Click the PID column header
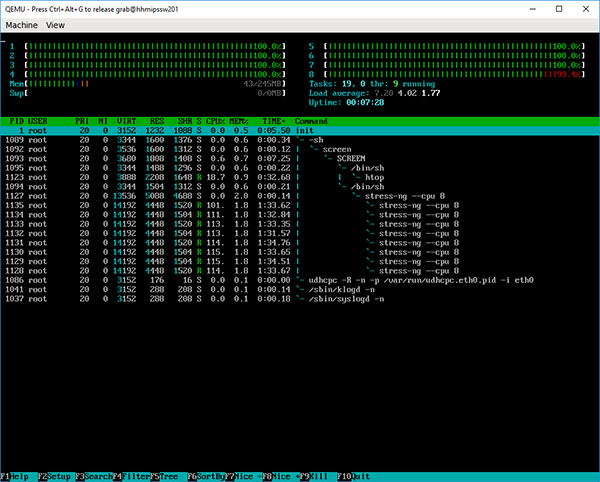 (17, 121)
